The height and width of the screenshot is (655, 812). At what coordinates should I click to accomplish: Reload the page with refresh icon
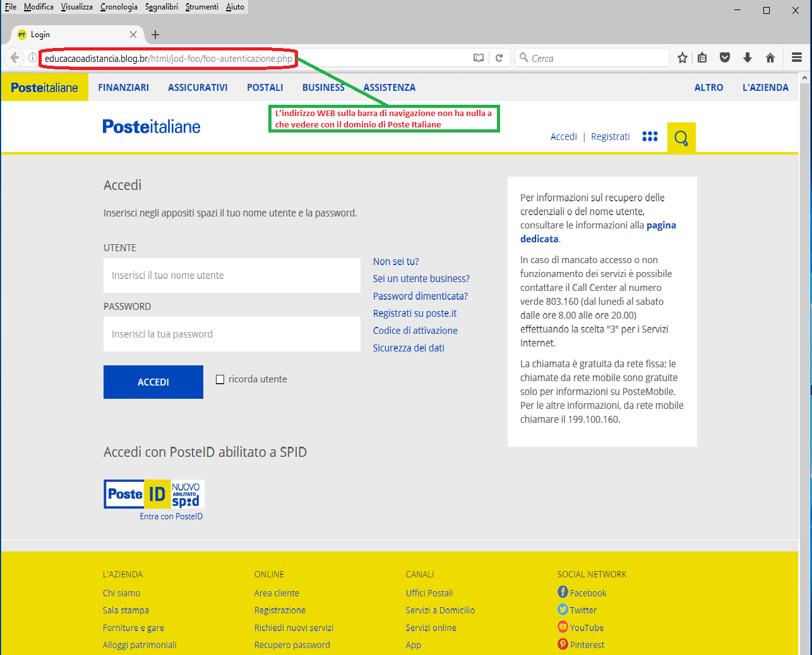tap(499, 58)
